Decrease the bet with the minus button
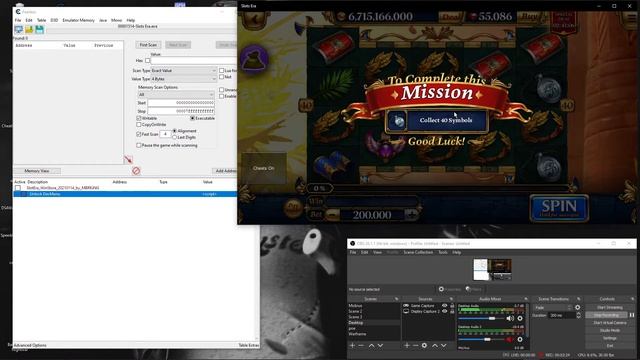640x360 pixels. tap(333, 214)
